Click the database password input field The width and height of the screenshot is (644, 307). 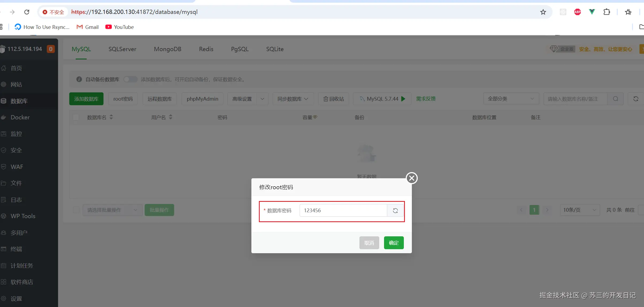click(343, 211)
